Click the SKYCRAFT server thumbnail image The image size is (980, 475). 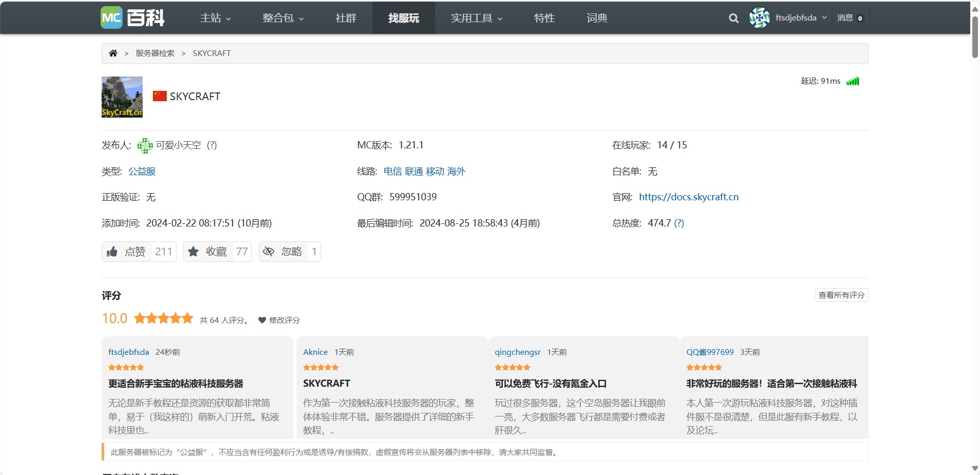point(122,97)
